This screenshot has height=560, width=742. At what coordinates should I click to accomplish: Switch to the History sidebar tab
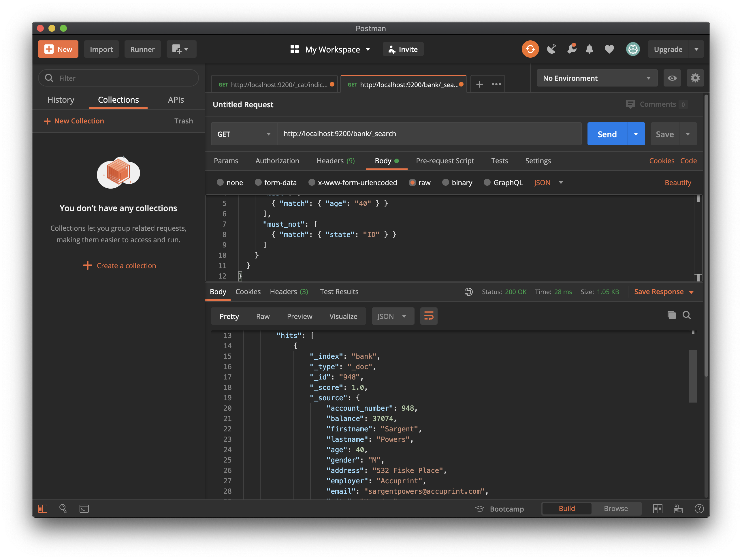pyautogui.click(x=61, y=100)
